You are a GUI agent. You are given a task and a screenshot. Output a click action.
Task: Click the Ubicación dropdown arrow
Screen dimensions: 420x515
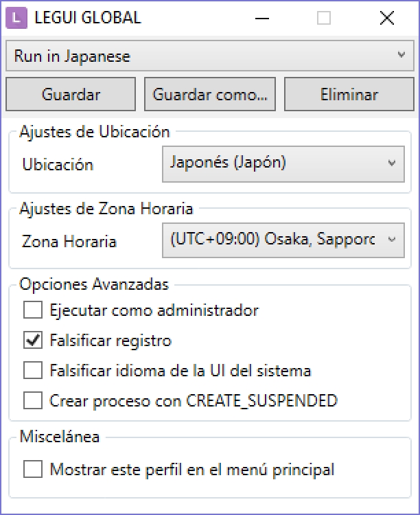[x=391, y=163]
